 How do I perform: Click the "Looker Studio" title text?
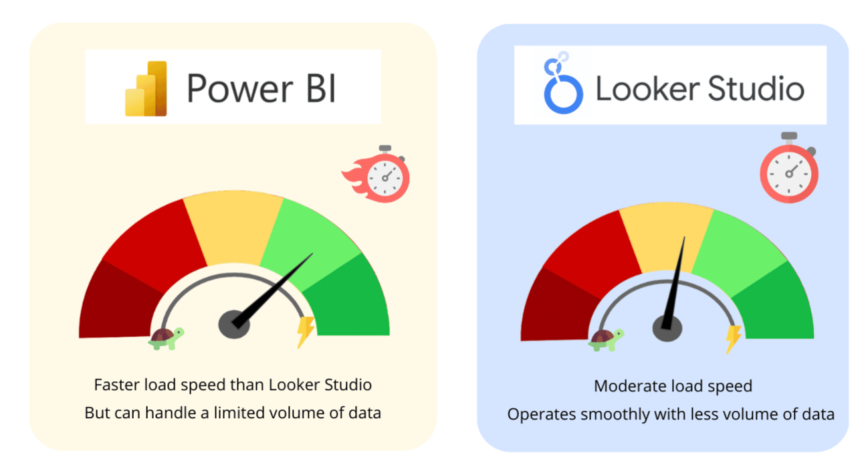pos(700,88)
